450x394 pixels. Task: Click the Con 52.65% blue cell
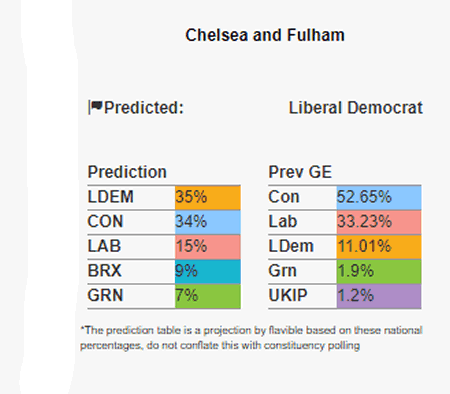click(x=379, y=197)
